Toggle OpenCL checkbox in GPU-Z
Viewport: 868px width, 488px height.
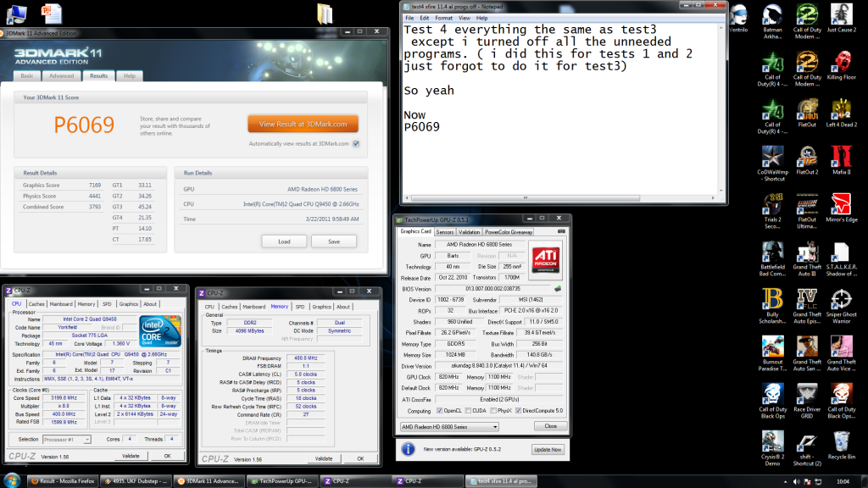(440, 411)
